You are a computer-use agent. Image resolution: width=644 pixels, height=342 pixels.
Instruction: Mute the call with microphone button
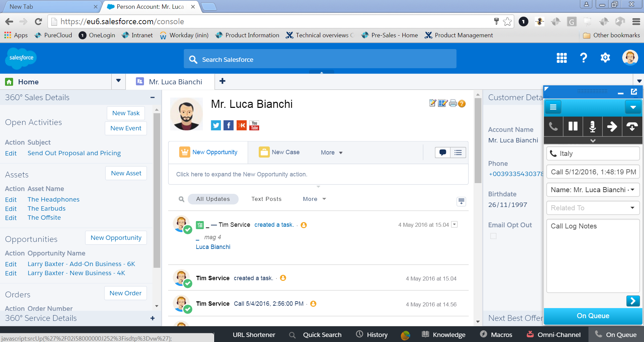593,126
